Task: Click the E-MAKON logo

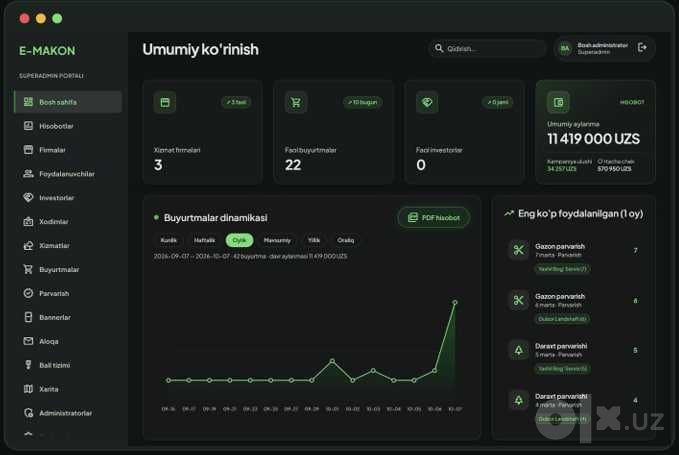Action: 47,51
